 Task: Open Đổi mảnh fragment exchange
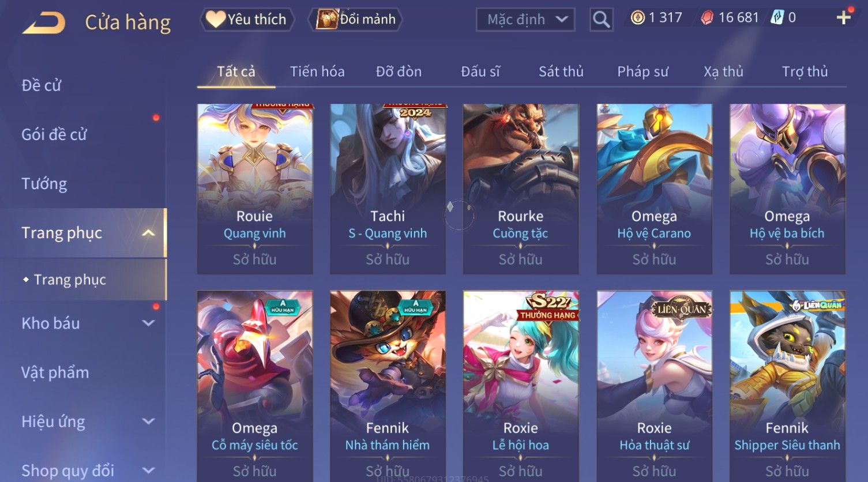[x=355, y=20]
